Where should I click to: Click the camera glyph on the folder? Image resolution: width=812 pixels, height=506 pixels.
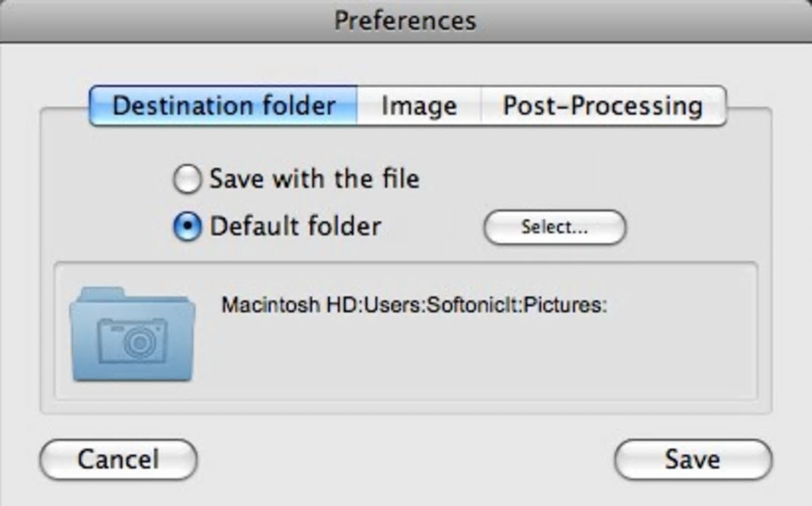click(x=133, y=340)
